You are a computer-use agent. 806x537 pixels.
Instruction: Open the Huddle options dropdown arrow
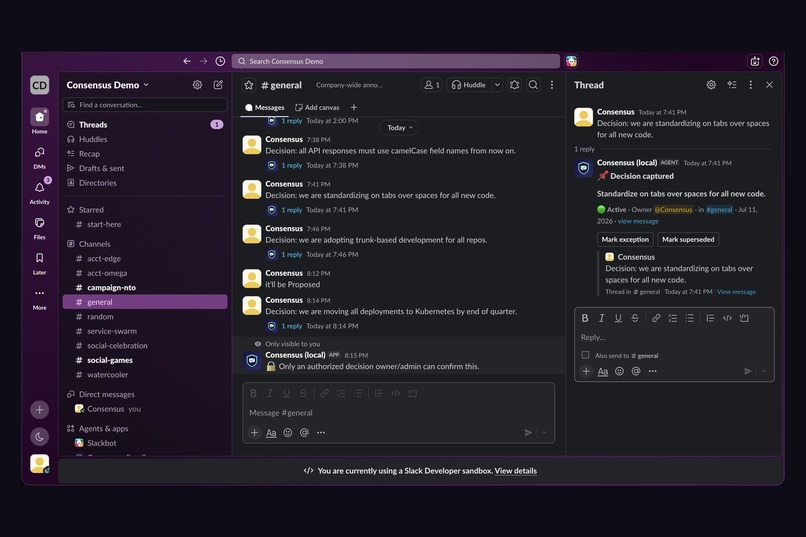tap(497, 85)
